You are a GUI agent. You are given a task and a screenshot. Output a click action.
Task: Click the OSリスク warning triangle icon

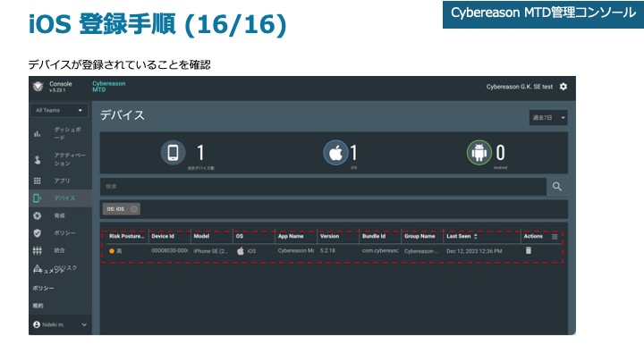38,268
